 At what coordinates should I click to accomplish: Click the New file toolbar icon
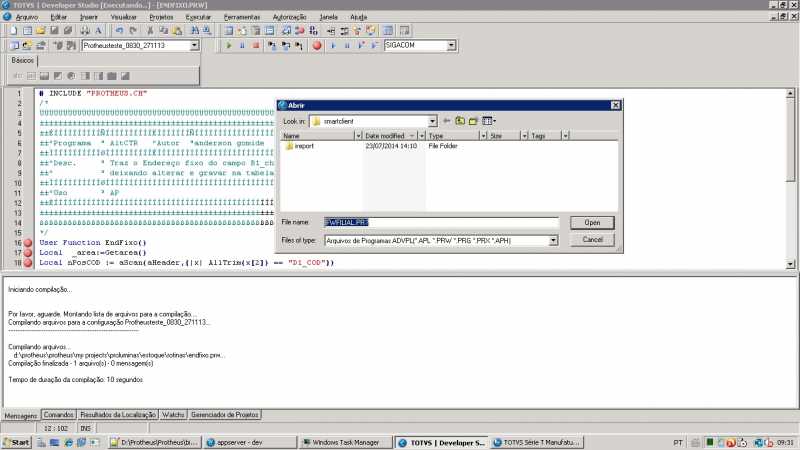coord(14,31)
